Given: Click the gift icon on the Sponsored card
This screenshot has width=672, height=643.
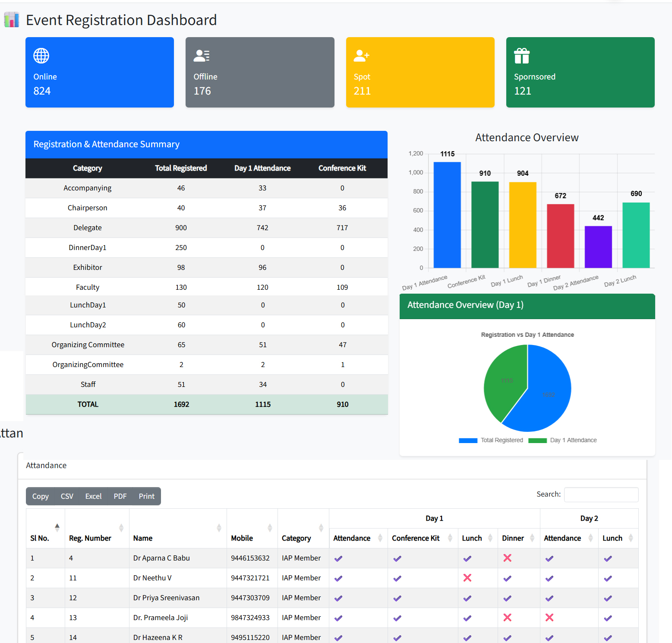Looking at the screenshot, I should (521, 55).
